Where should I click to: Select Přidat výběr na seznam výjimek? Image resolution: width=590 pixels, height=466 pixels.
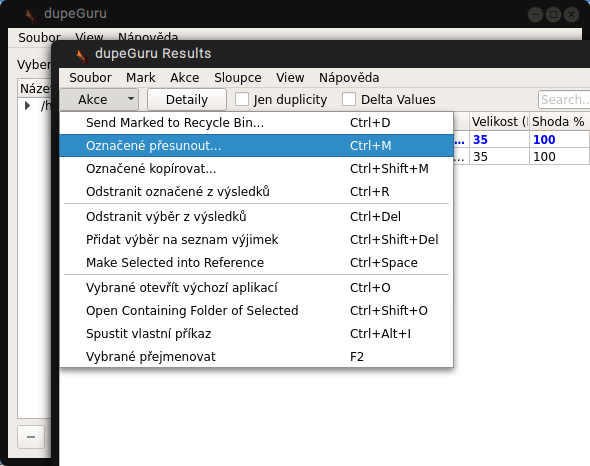(x=256, y=240)
